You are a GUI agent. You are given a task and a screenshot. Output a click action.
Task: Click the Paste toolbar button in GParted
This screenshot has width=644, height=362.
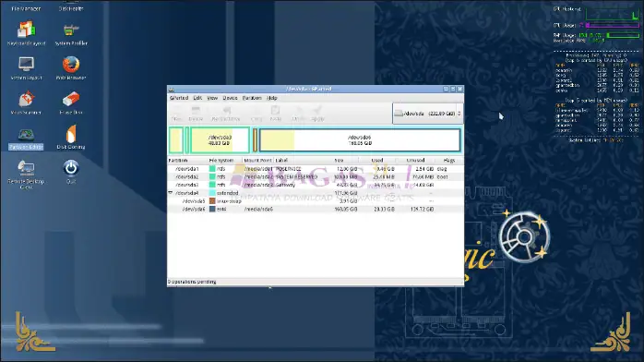[x=276, y=114]
